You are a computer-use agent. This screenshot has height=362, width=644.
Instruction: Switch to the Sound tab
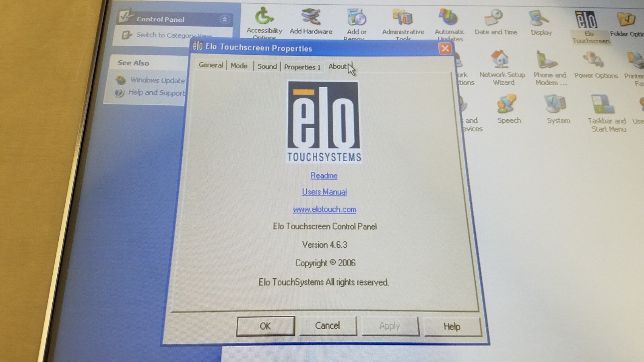[267, 66]
